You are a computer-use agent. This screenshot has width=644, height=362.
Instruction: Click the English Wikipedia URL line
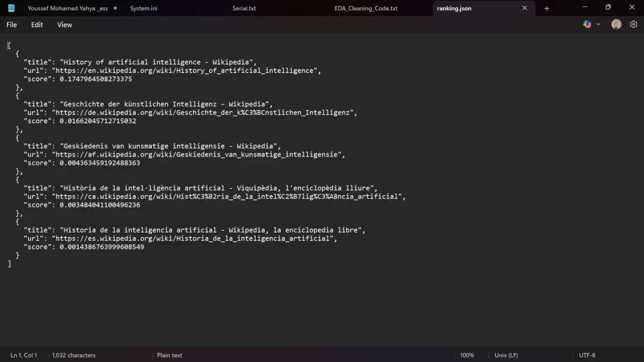click(172, 71)
